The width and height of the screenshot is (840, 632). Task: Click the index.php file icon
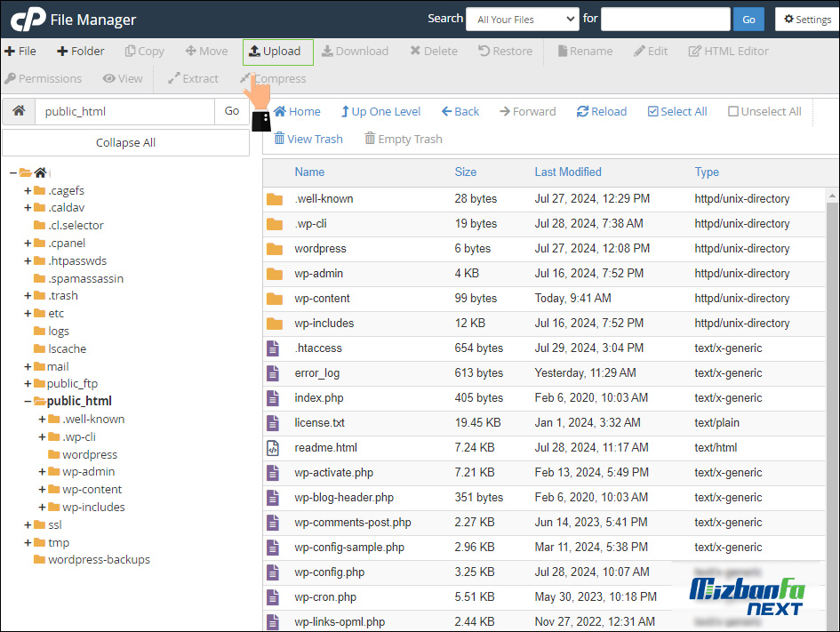(x=273, y=398)
